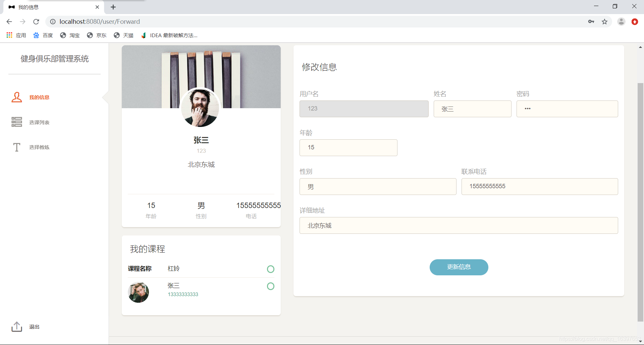Click the 健身俱乐部管理系统 title

[55, 59]
